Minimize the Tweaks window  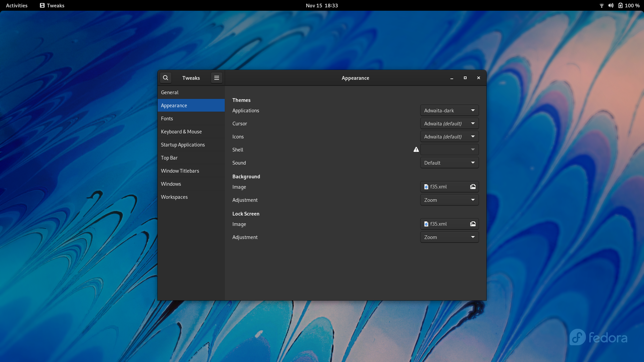point(452,78)
